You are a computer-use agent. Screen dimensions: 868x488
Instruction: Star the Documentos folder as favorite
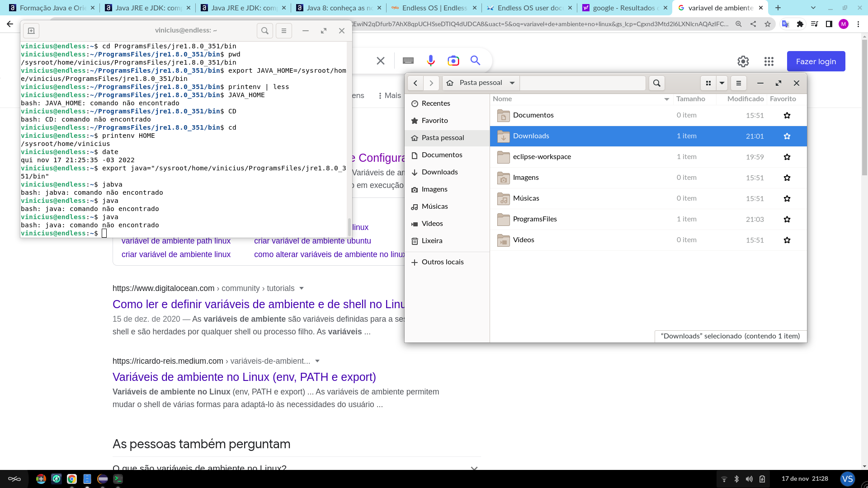coord(787,116)
